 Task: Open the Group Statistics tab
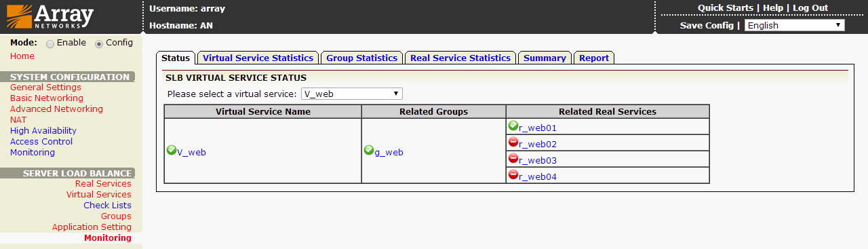click(x=362, y=58)
